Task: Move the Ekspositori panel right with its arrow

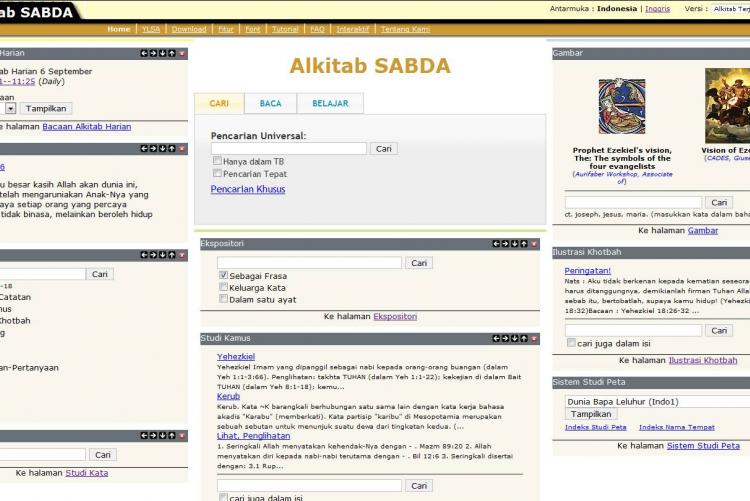Action: click(x=505, y=244)
